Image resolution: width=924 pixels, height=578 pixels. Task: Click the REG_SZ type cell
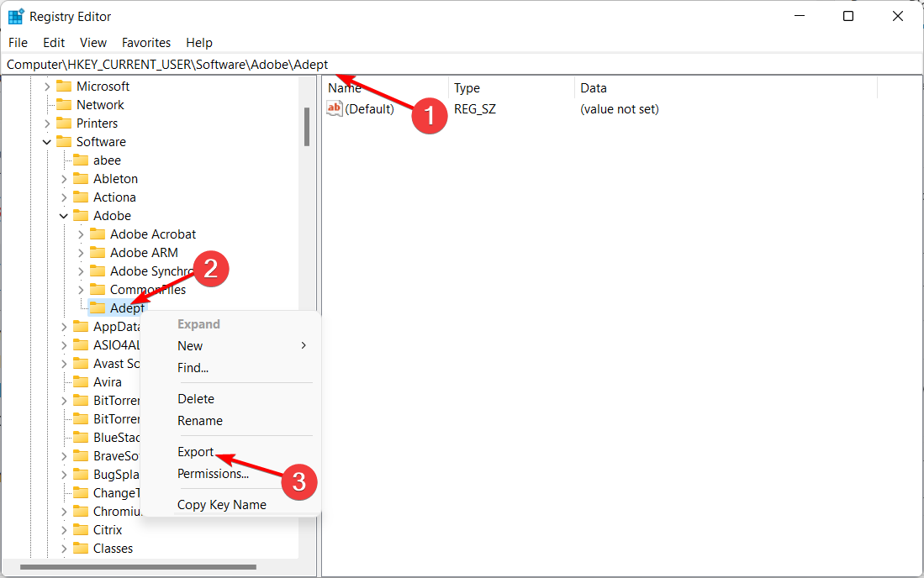[x=475, y=109]
